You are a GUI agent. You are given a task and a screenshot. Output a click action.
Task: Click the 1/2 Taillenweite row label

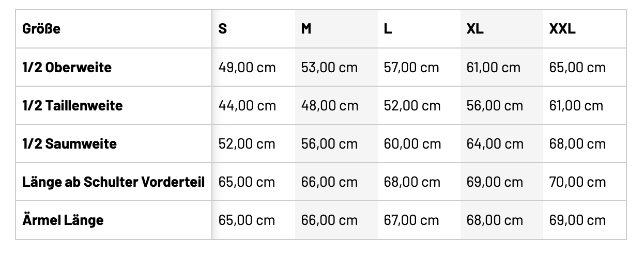point(72,106)
